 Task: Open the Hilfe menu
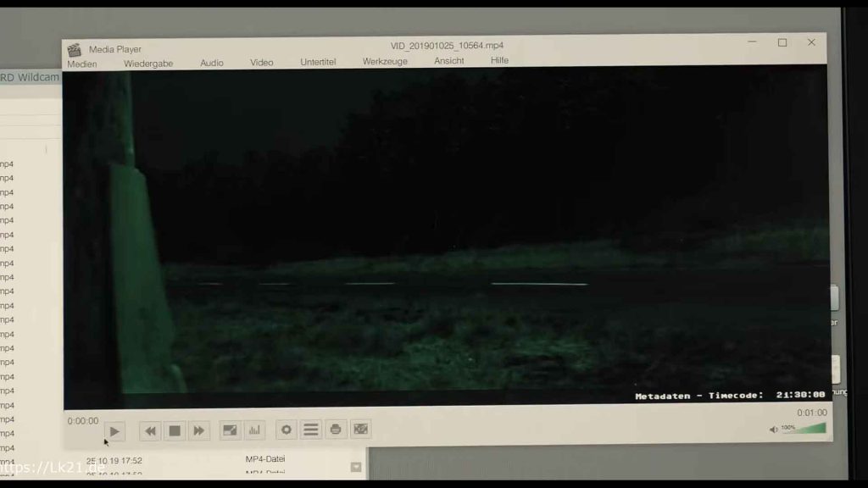[499, 60]
